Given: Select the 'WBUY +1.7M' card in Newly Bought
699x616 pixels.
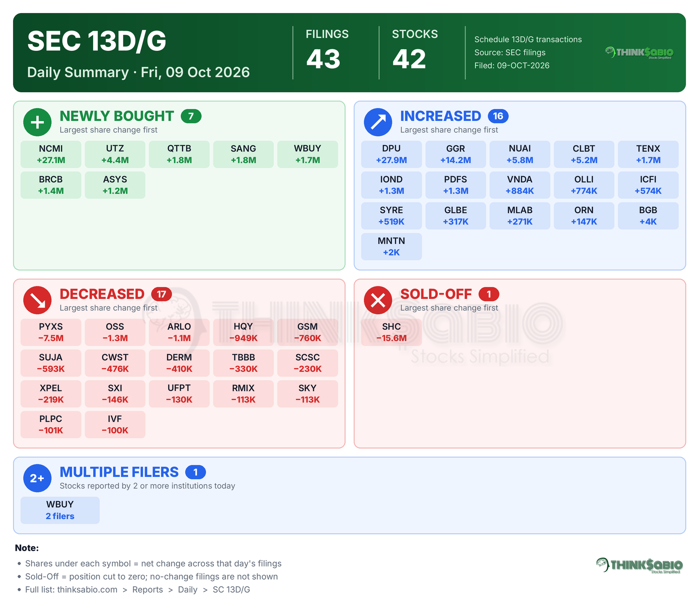Looking at the screenshot, I should coord(308,154).
